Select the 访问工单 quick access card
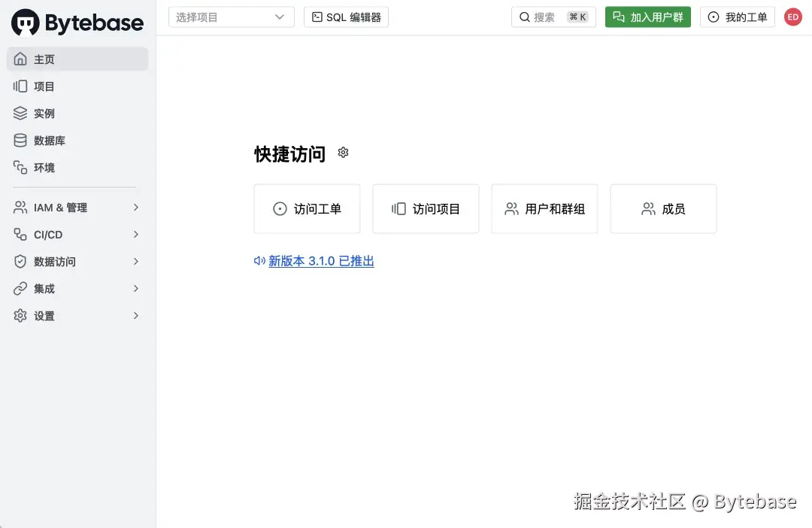Screen dimensions: 812x528 click(307, 208)
